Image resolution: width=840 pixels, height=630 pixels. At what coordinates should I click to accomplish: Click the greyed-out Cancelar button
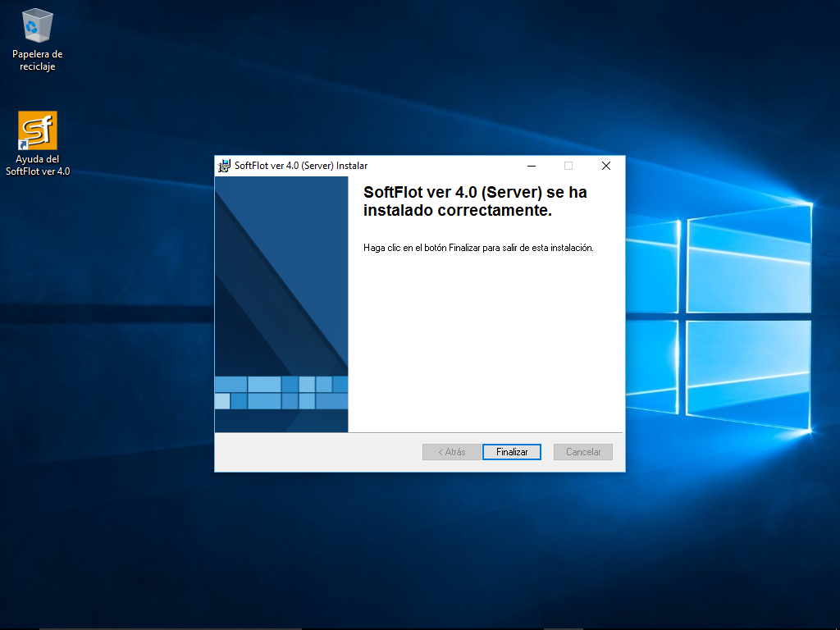[x=583, y=452]
